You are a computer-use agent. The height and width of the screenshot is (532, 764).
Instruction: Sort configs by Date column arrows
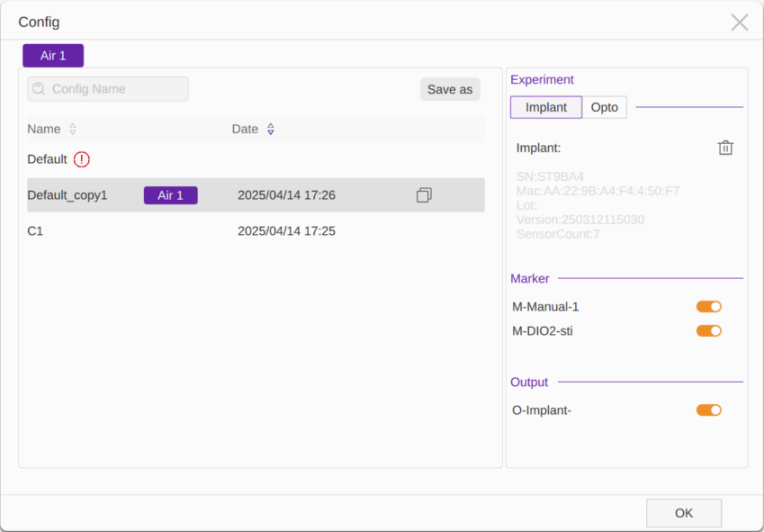pyautogui.click(x=271, y=129)
